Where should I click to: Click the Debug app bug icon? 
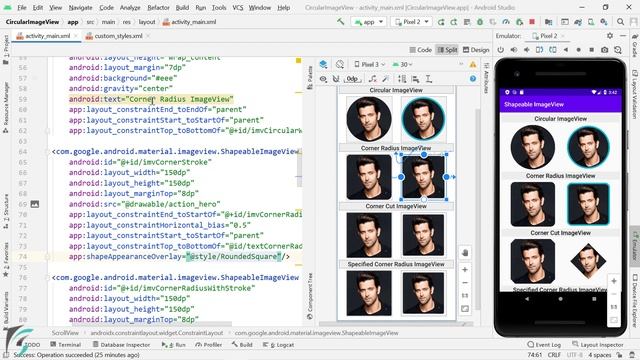480,22
